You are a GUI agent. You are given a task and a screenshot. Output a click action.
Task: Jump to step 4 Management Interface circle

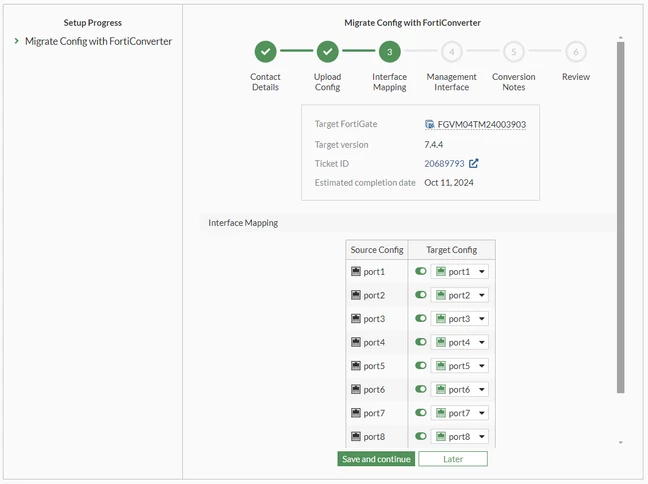pos(451,52)
